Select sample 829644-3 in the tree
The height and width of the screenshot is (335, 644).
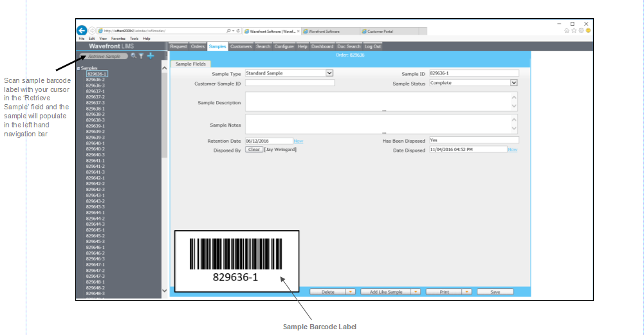(x=95, y=224)
